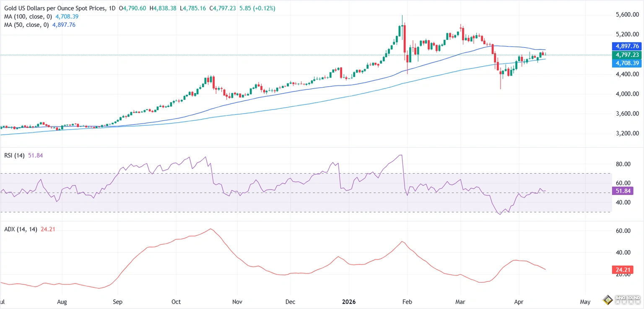This screenshot has height=309, width=644.
Task: Click the 4,897.76 MA price tag
Action: [628, 46]
